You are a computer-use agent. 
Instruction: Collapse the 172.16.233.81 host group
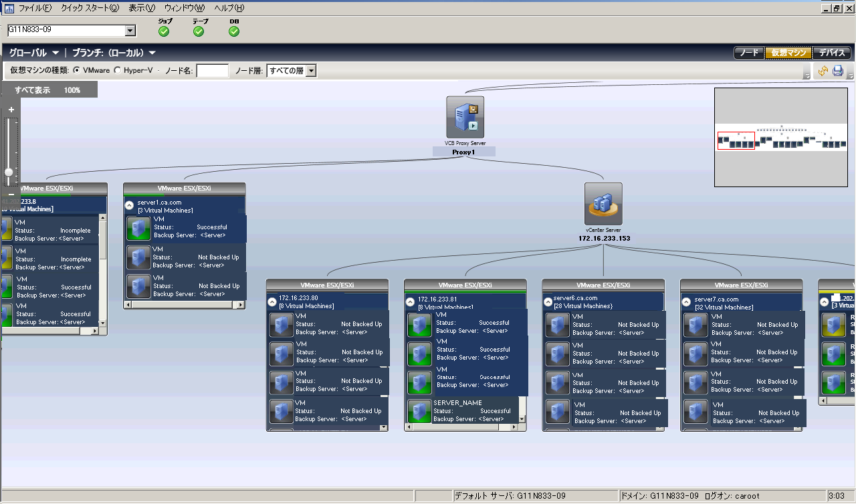pyautogui.click(x=410, y=301)
